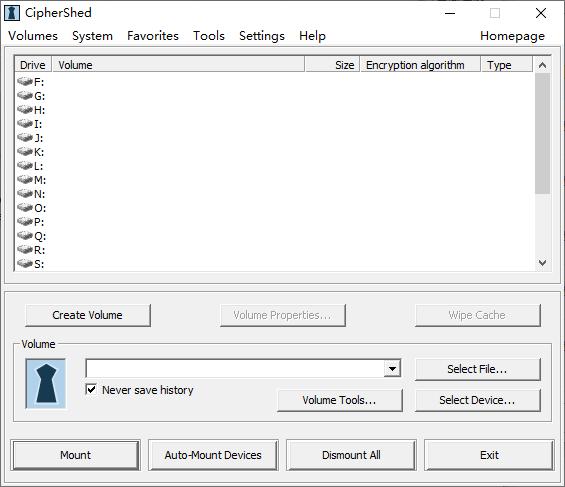The height and width of the screenshot is (487, 565).
Task: Click the drive list scroll-up arrow
Action: (x=542, y=65)
